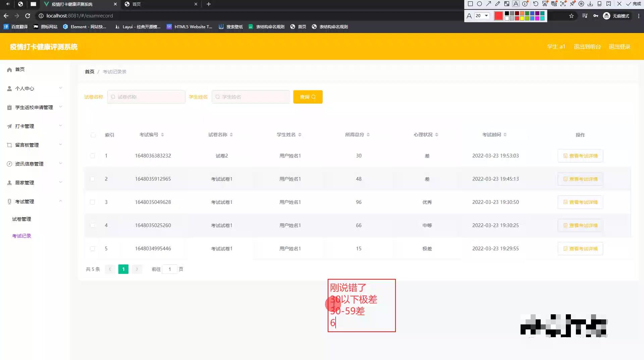Click the screen record circle icon
The image size is (644, 360).
tap(581, 4)
